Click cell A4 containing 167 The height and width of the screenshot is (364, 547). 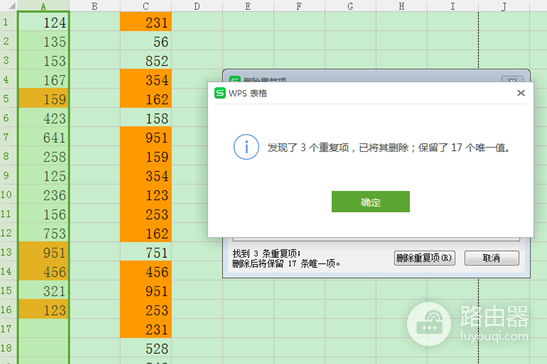pos(44,80)
